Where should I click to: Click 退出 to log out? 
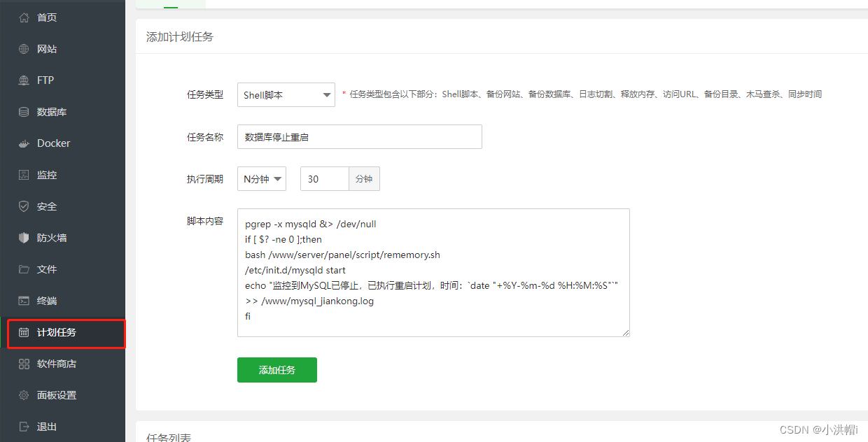pos(46,427)
